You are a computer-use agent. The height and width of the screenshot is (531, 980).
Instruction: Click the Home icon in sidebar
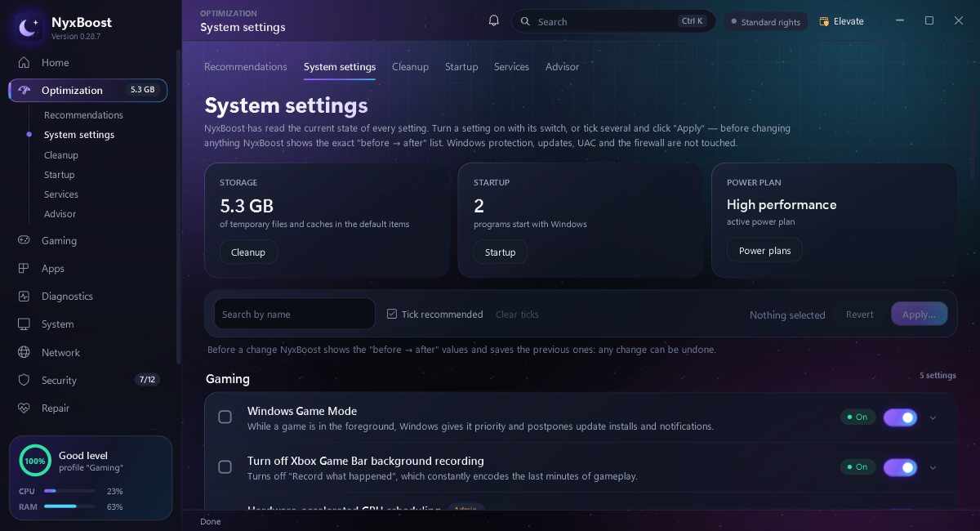pos(24,62)
